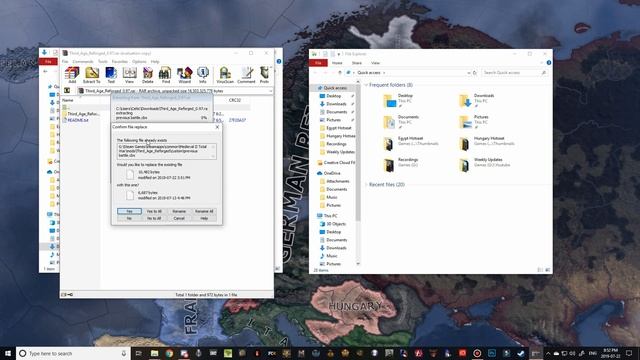Select the README.txt file in WinRAR
The width and height of the screenshot is (640, 360).
(x=78, y=120)
